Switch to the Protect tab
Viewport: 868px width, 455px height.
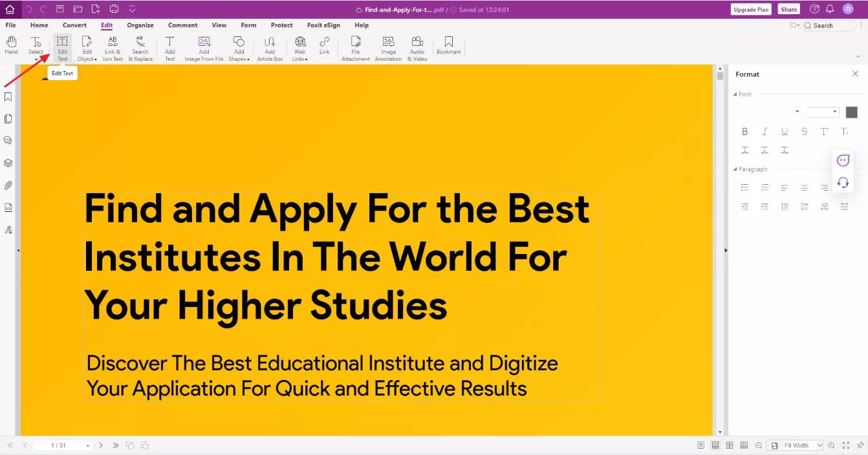pyautogui.click(x=282, y=25)
